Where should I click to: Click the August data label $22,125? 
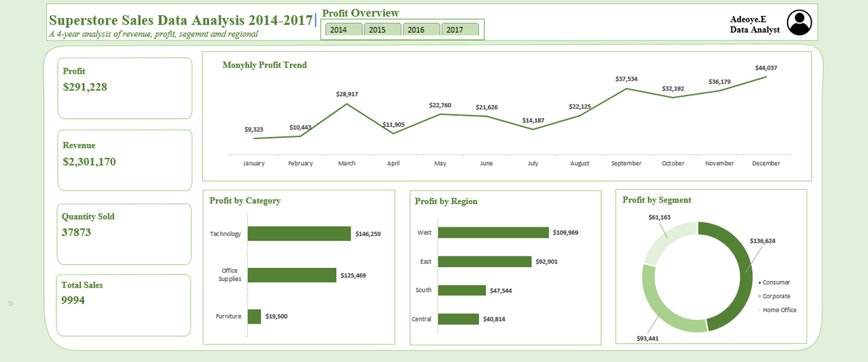pos(579,106)
